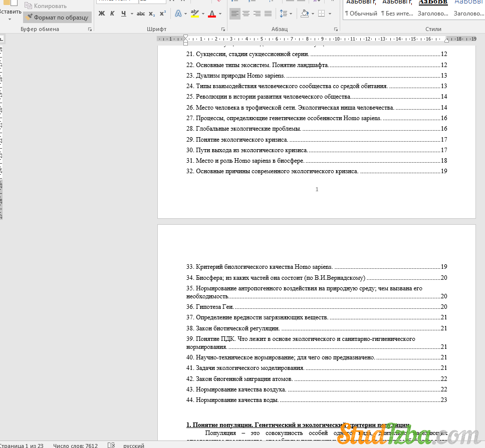Click the Формат по образцу button
Screen dimensions: 485x448
click(57, 18)
